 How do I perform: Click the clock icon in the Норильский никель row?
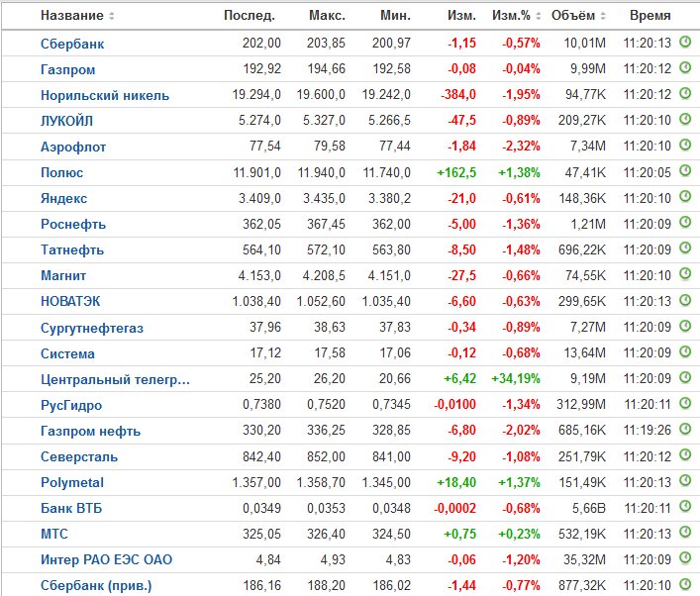[x=685, y=93]
